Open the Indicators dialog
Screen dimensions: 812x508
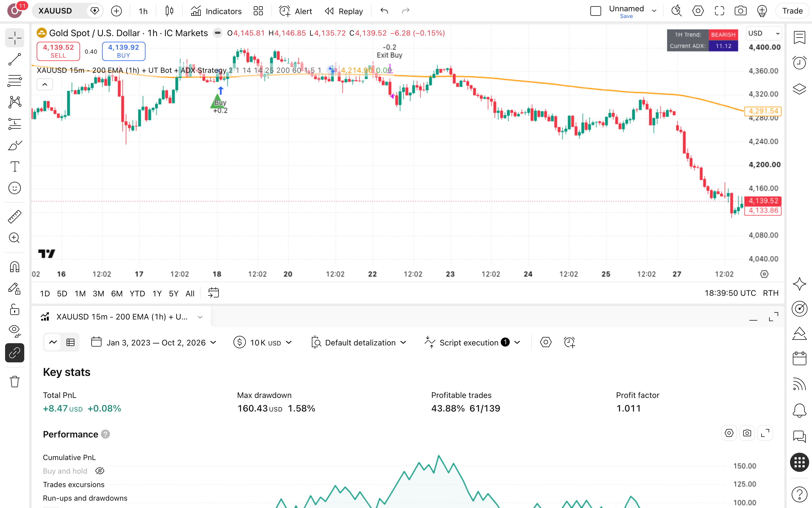pyautogui.click(x=216, y=11)
